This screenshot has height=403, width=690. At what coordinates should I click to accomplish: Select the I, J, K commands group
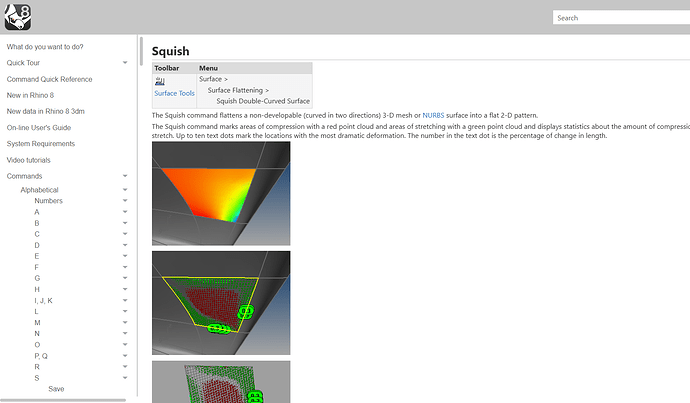pos(43,300)
